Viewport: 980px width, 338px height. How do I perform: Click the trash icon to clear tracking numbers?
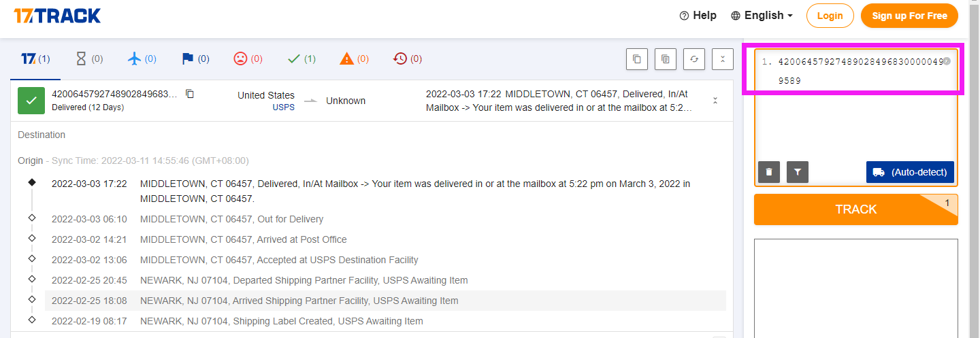point(769,172)
